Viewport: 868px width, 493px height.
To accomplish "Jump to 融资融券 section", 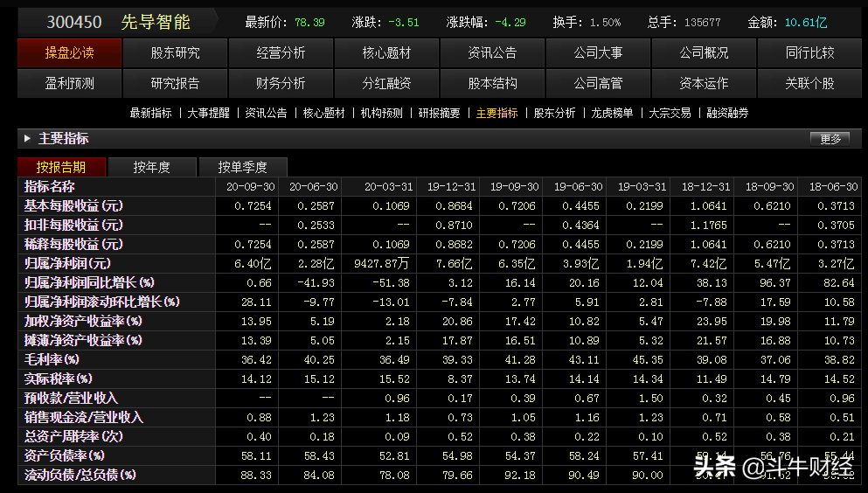I will 727,114.
